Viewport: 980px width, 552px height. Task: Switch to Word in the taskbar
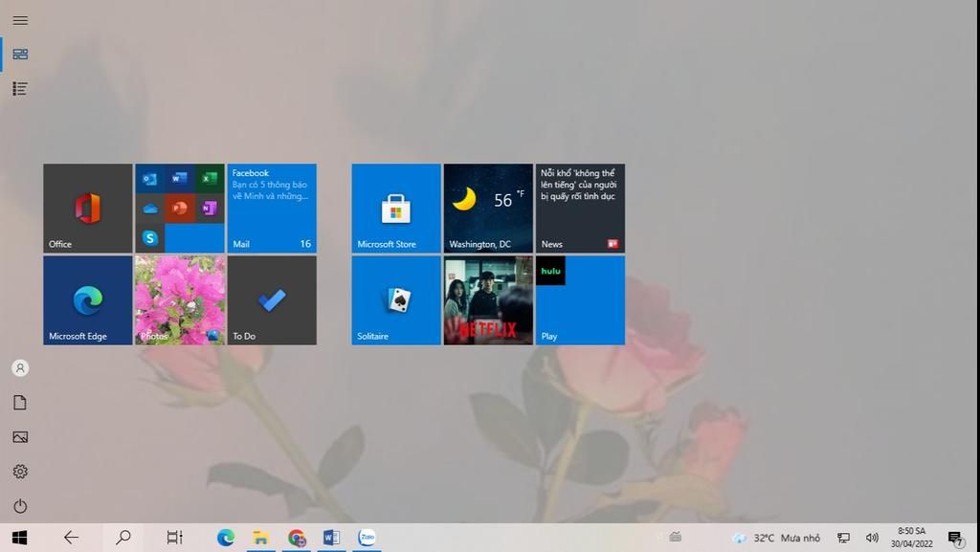331,538
